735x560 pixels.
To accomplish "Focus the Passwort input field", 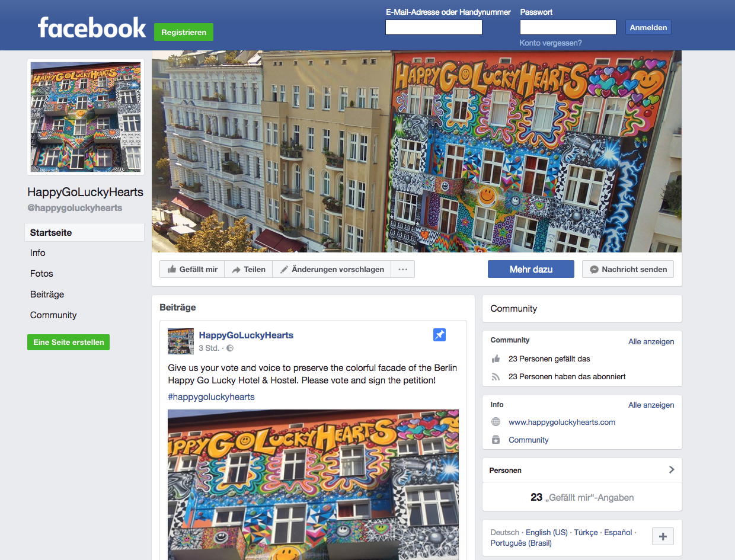I will point(568,27).
